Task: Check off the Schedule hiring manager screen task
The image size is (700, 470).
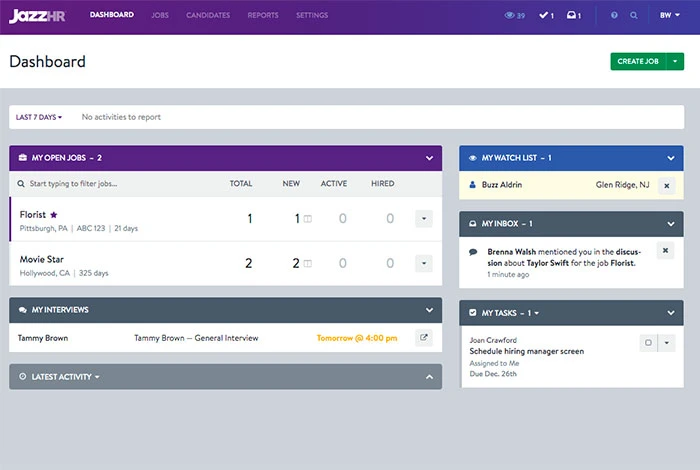Action: click(x=648, y=342)
